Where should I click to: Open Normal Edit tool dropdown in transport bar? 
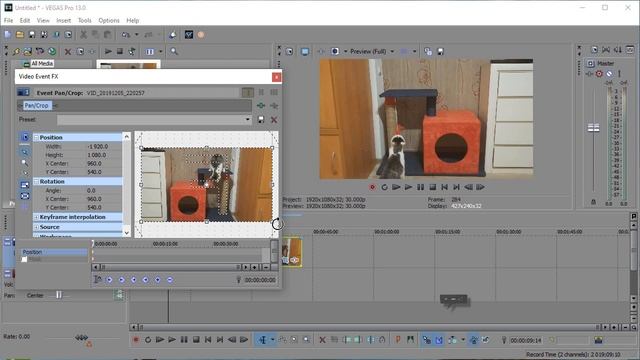[272, 340]
